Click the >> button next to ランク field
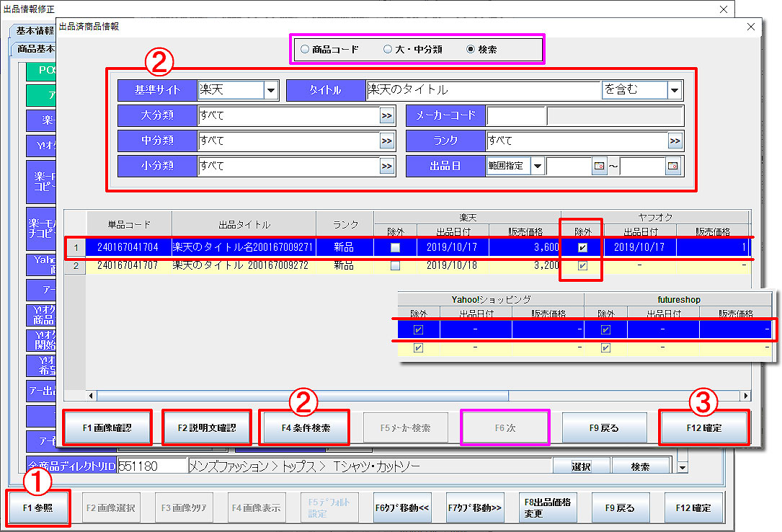782x532 pixels. pos(675,141)
